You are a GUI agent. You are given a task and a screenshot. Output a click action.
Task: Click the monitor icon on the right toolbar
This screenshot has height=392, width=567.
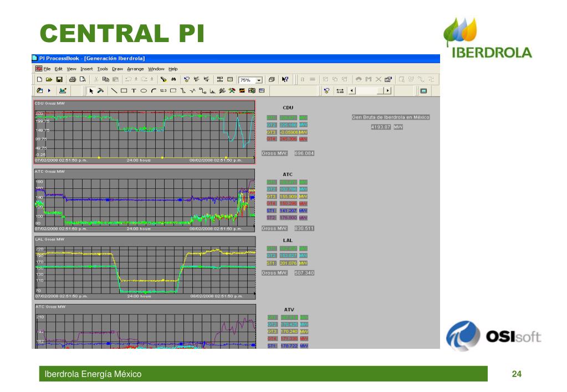423,91
